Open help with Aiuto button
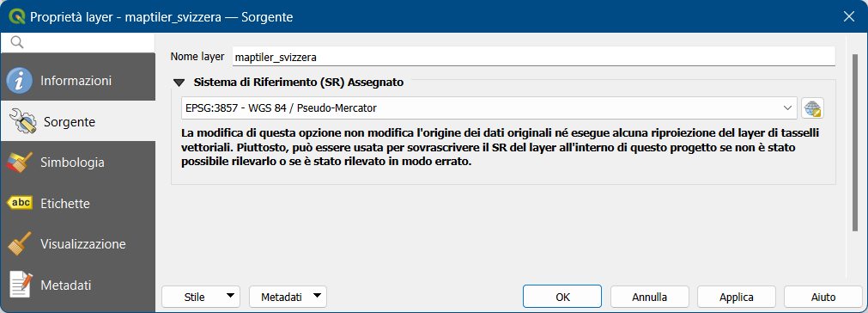Screen dimensions: 868x313 (823, 297)
